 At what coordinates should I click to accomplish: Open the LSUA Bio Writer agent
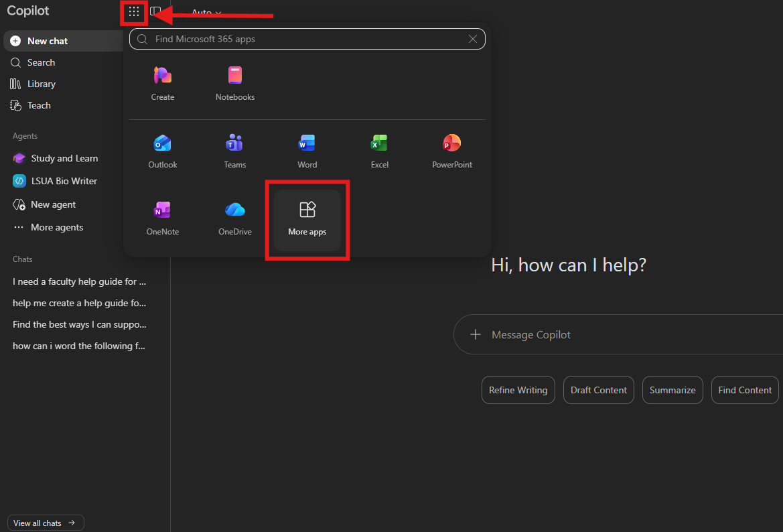coord(64,181)
